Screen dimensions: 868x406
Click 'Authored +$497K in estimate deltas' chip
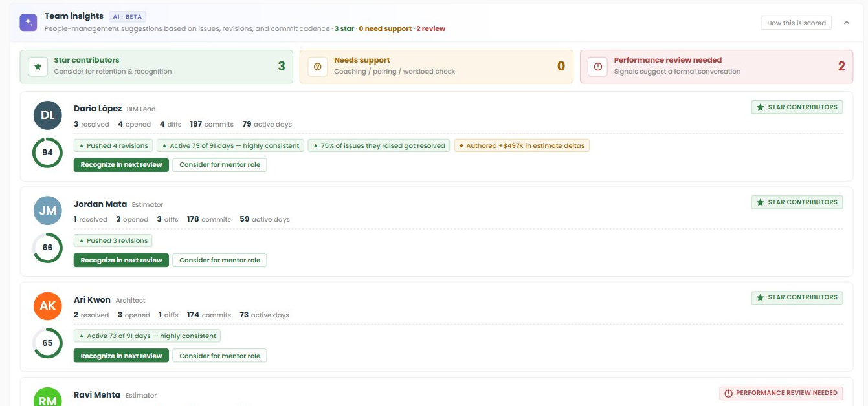522,145
